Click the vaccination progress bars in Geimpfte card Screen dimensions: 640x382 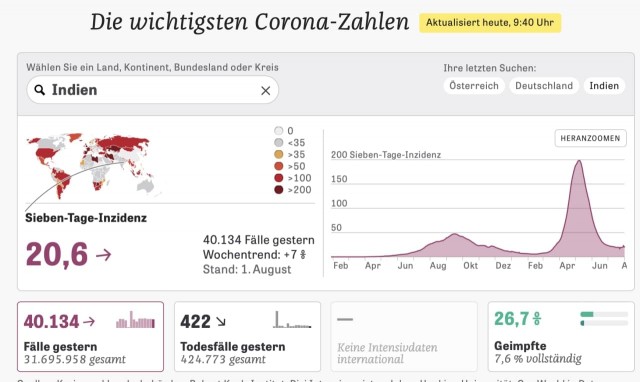point(604,319)
